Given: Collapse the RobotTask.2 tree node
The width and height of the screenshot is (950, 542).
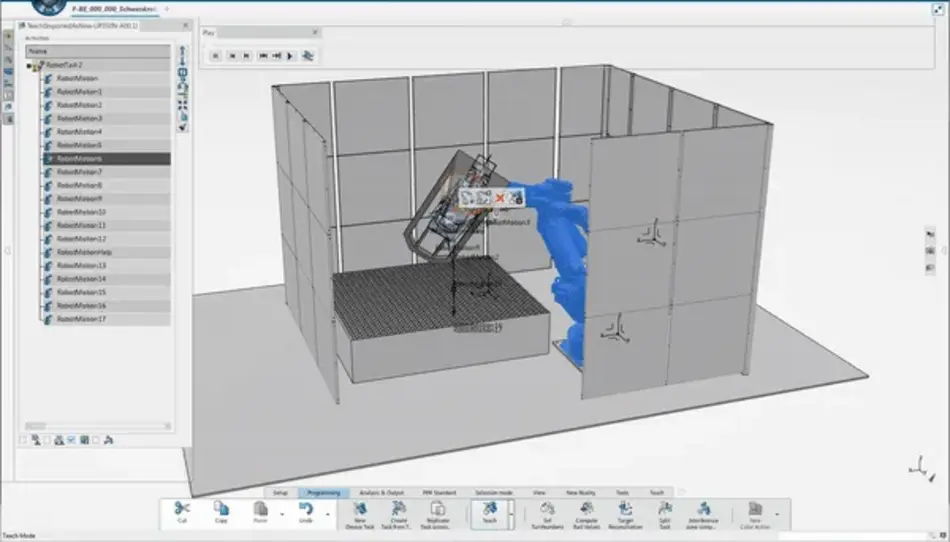Looking at the screenshot, I should click(x=29, y=64).
